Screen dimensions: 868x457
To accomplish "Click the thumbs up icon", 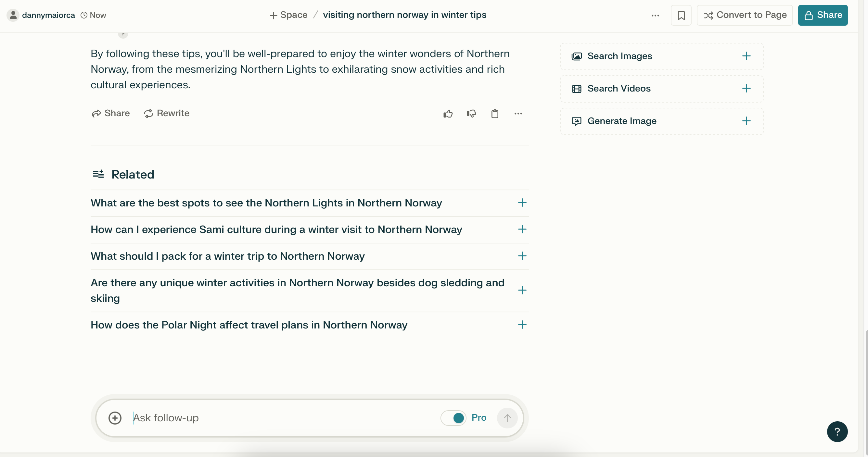I will click(448, 114).
